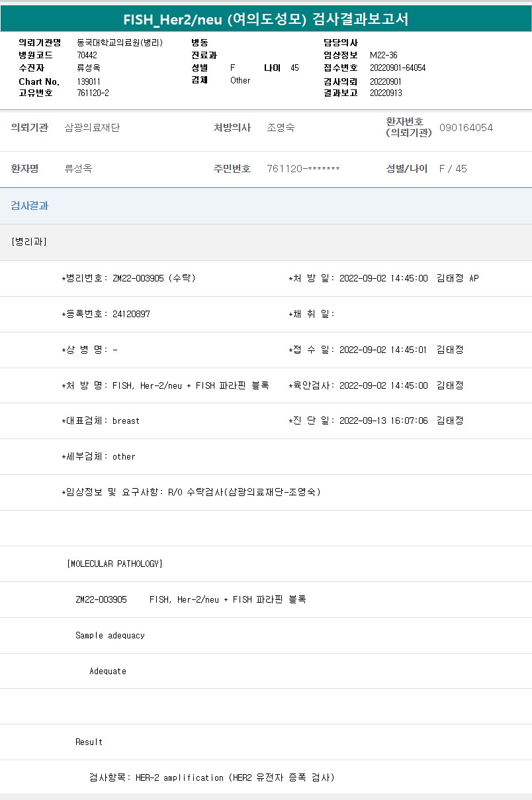
Task: Click the '검사결과' section heading
Action: click(x=29, y=205)
